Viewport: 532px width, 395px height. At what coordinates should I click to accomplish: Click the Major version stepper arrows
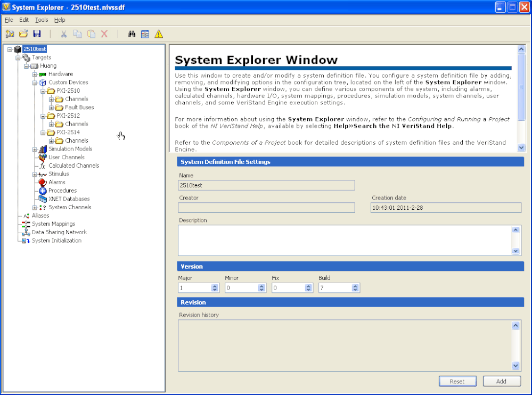pos(215,288)
